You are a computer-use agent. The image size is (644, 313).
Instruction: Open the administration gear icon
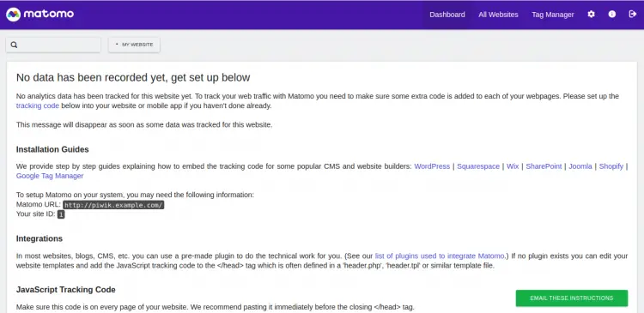pyautogui.click(x=591, y=15)
